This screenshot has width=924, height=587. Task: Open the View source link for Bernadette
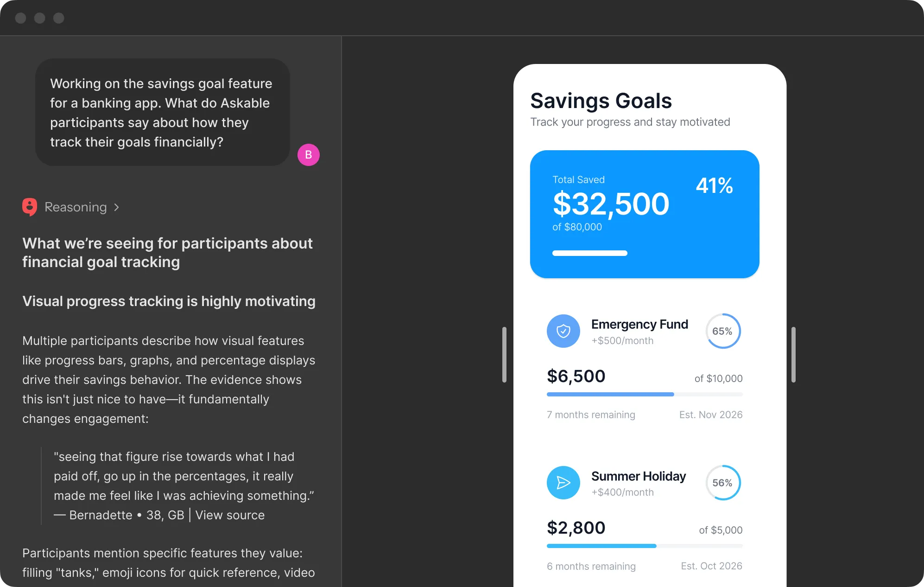pyautogui.click(x=230, y=515)
